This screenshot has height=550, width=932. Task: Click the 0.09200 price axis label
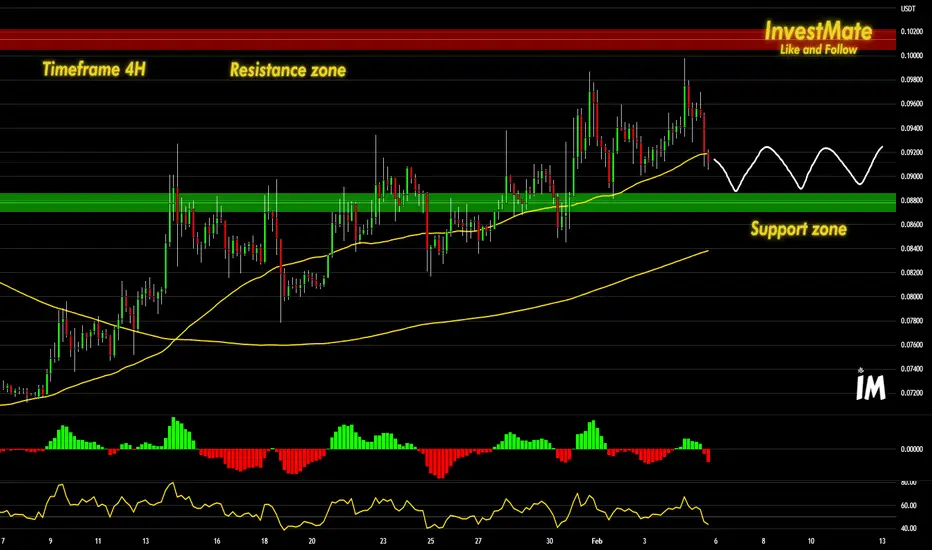tap(911, 152)
